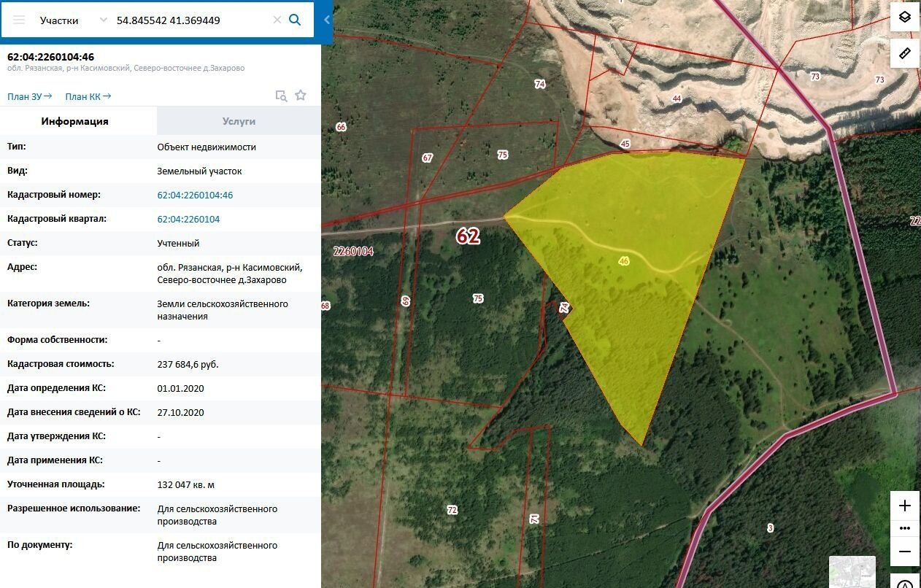
Task: Zoom in with the plus button
Action: pyautogui.click(x=905, y=506)
